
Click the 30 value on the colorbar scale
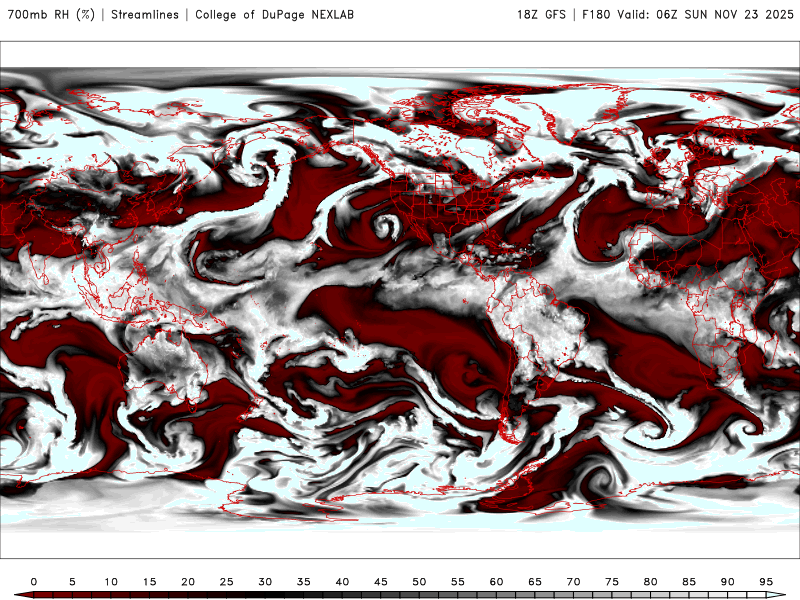(x=265, y=582)
